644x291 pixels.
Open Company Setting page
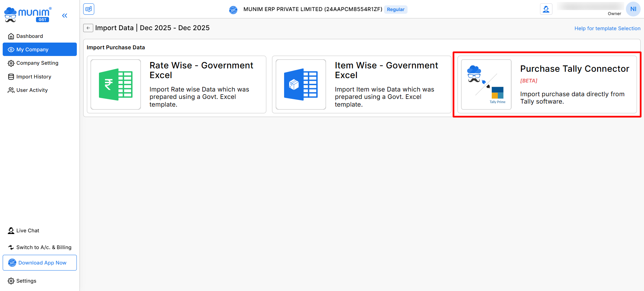click(x=37, y=63)
